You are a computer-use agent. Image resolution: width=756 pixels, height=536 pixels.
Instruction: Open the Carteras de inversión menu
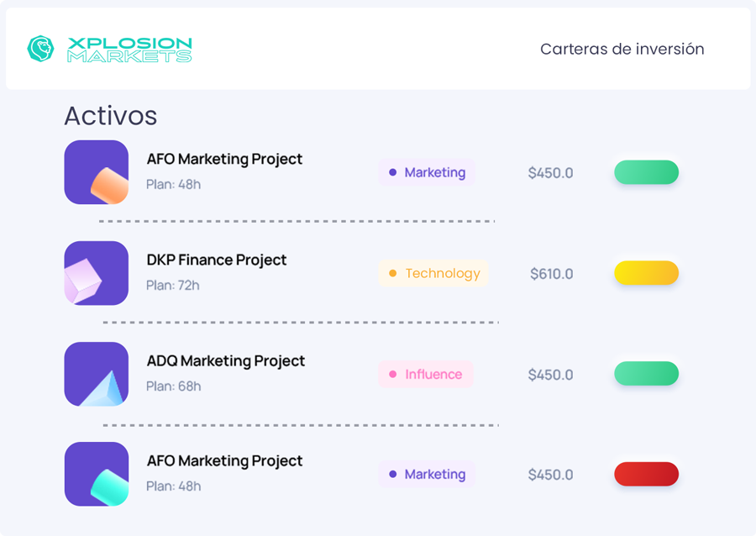pyautogui.click(x=622, y=49)
